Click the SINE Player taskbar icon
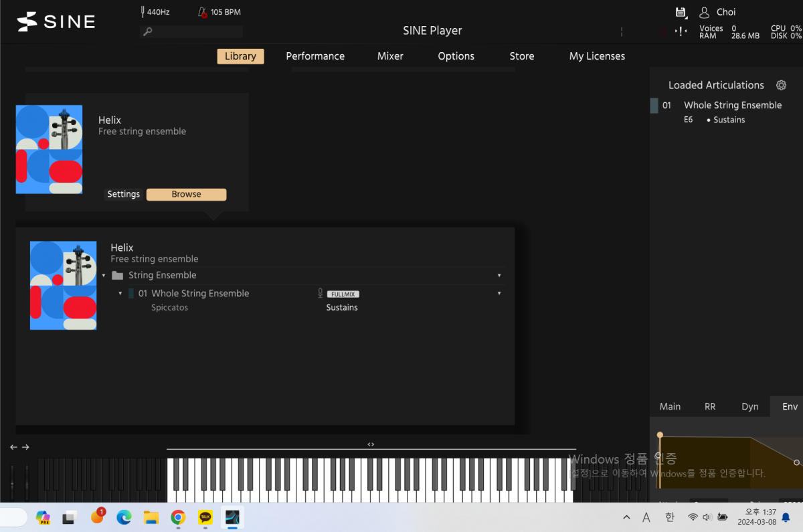 232,517
